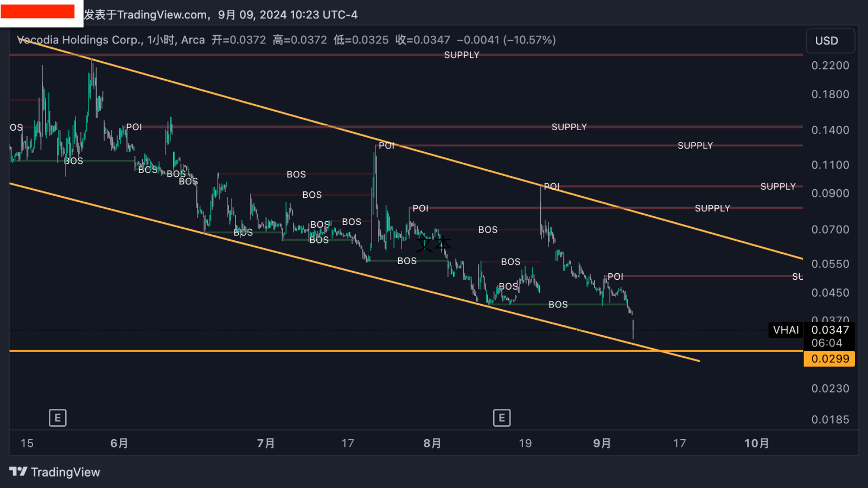Click the POI label just right of 9月
Viewport: 868px width, 488px height.
tap(615, 277)
